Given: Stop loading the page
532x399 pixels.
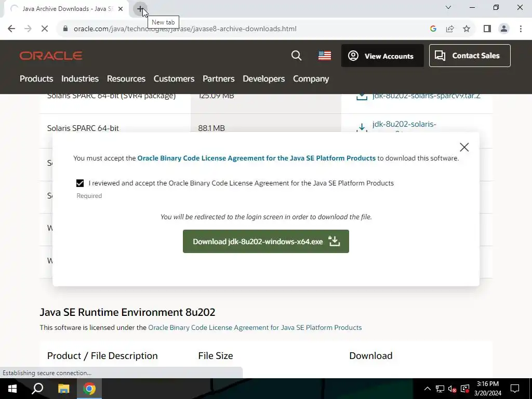Looking at the screenshot, I should (45, 29).
